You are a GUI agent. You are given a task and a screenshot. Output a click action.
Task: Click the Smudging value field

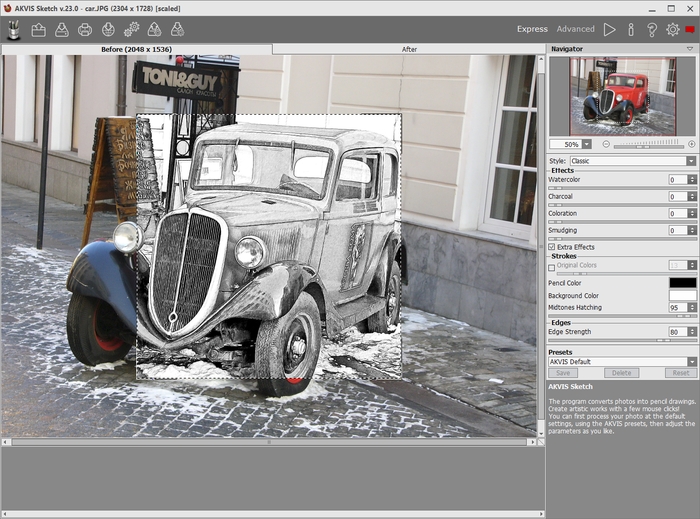(x=678, y=230)
